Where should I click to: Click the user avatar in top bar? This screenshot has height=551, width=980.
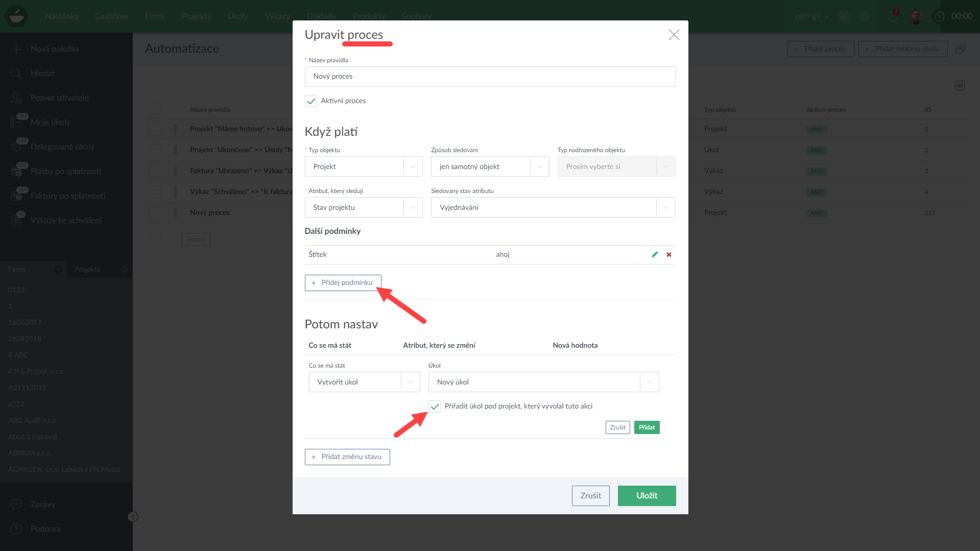[x=916, y=16]
